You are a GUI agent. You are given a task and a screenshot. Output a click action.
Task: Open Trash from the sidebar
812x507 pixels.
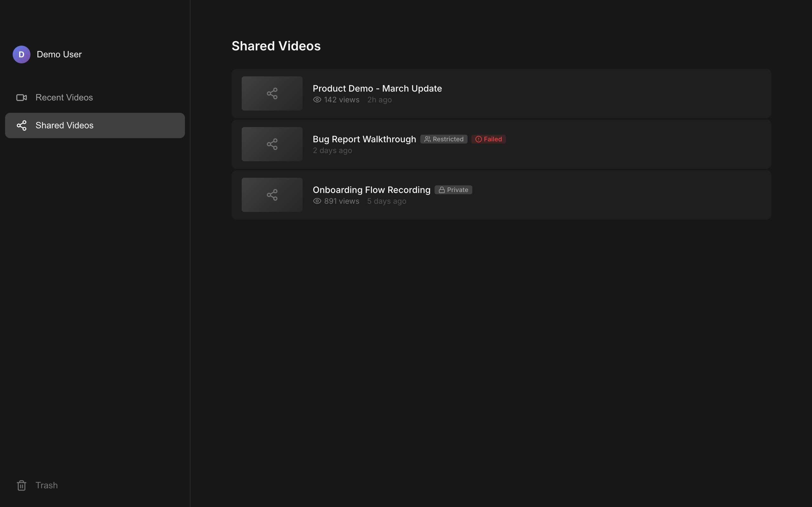click(47, 485)
